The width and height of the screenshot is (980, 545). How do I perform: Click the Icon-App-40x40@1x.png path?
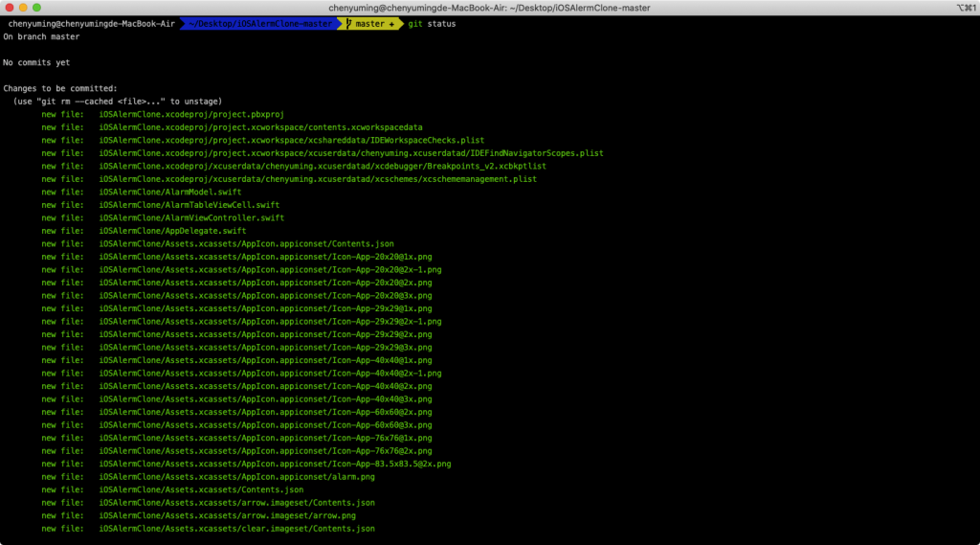266,360
